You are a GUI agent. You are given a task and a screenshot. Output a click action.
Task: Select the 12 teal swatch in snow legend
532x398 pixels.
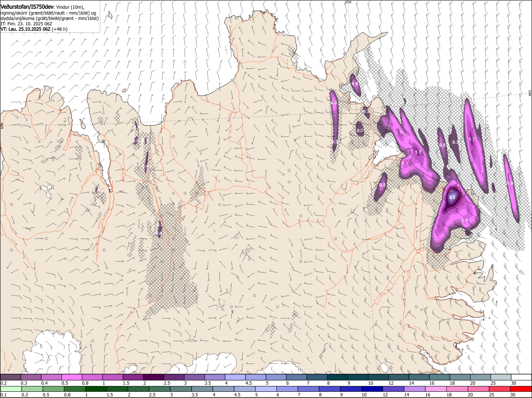click(x=399, y=377)
